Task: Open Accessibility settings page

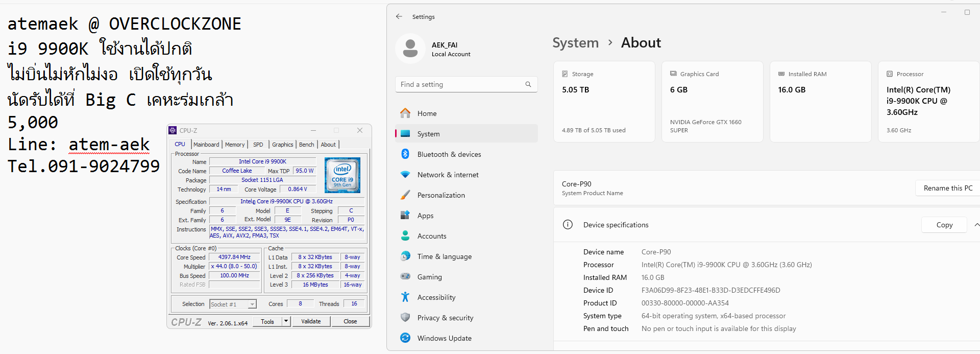Action: click(467, 297)
